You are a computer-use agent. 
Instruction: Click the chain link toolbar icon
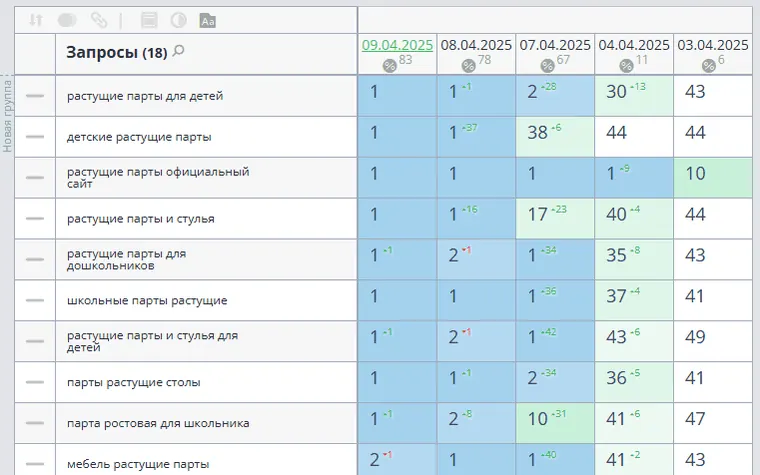click(x=99, y=20)
